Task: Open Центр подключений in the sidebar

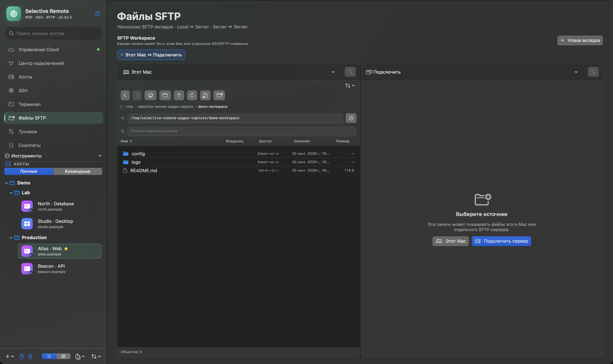Action: (54, 63)
